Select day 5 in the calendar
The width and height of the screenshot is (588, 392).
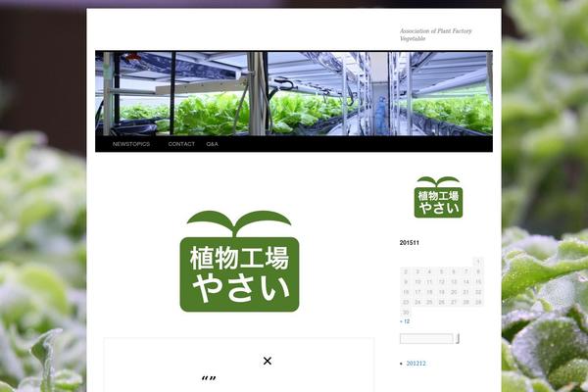click(x=441, y=271)
